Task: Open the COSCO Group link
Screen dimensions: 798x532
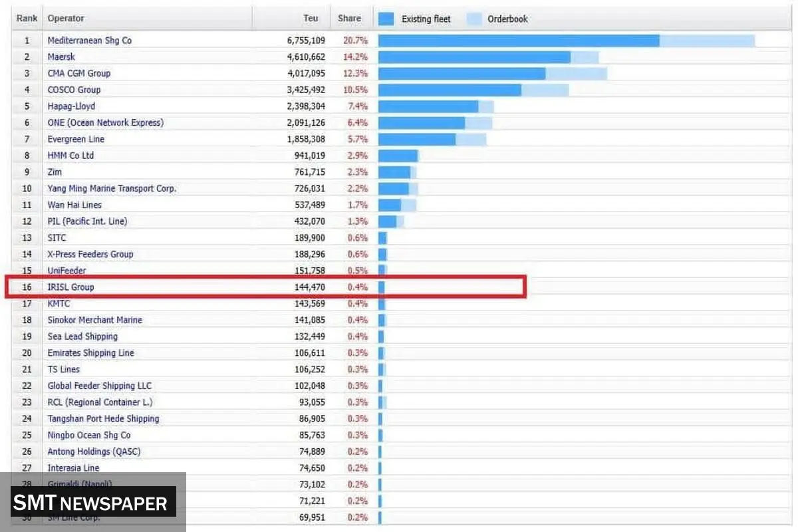Action: (x=74, y=90)
